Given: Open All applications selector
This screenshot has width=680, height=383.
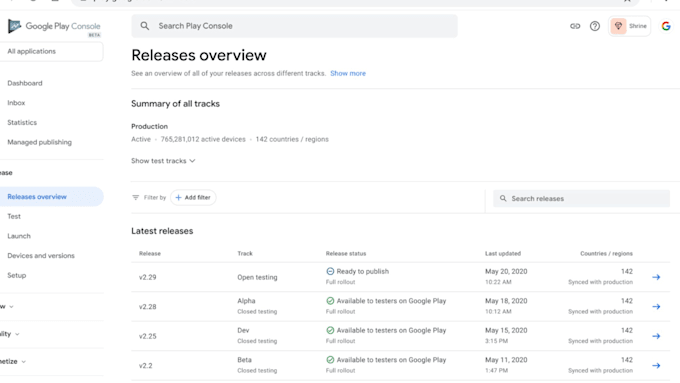Looking at the screenshot, I should [x=51, y=51].
